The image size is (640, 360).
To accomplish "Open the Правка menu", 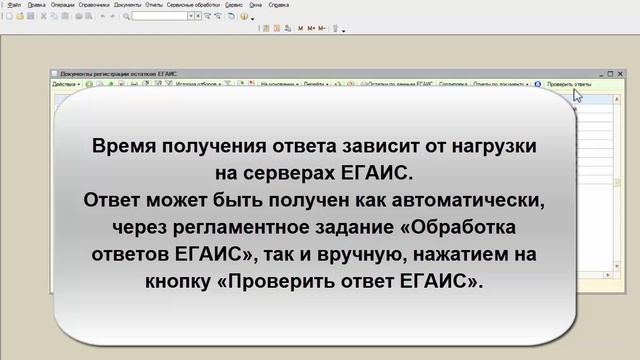I will pyautogui.click(x=37, y=5).
